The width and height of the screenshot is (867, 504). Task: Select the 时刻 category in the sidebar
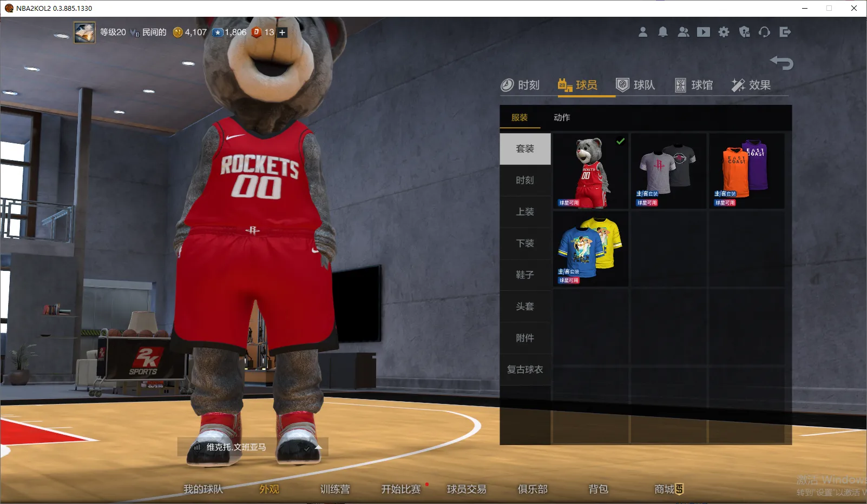(x=525, y=180)
